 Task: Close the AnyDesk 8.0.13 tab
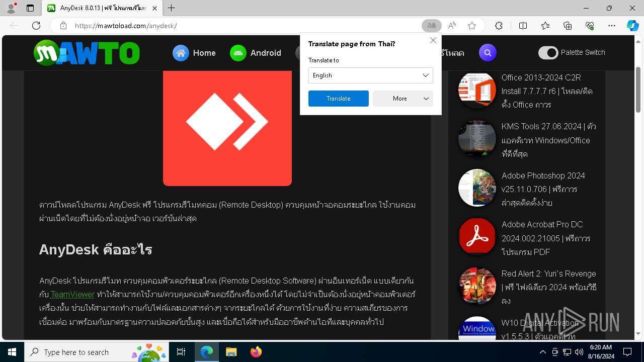pyautogui.click(x=154, y=8)
